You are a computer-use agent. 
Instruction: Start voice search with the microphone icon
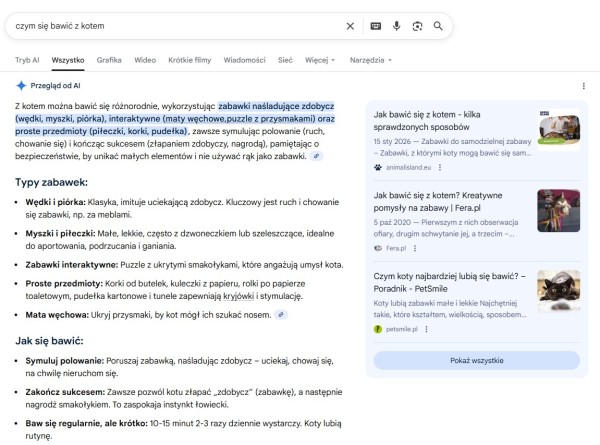(x=396, y=26)
